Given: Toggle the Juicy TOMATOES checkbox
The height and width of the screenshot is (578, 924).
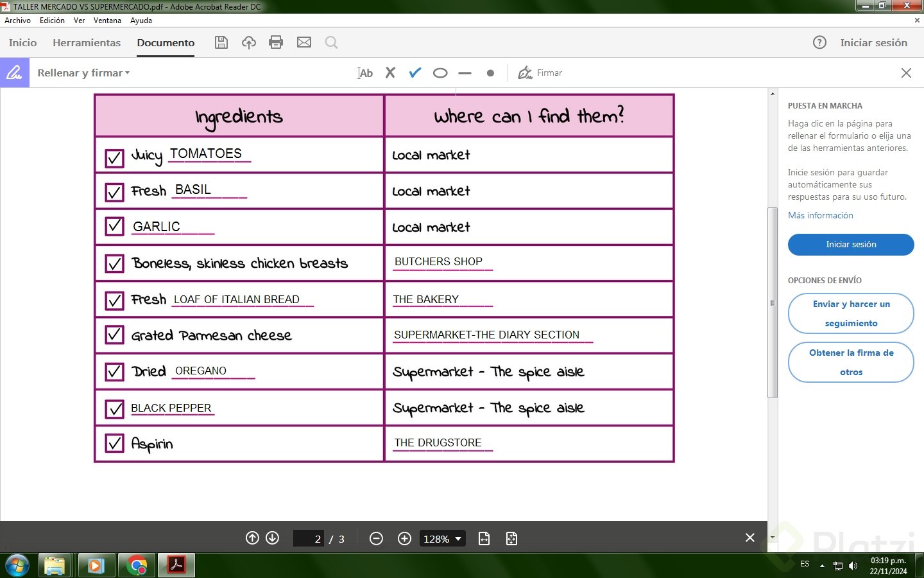Looking at the screenshot, I should click(114, 158).
